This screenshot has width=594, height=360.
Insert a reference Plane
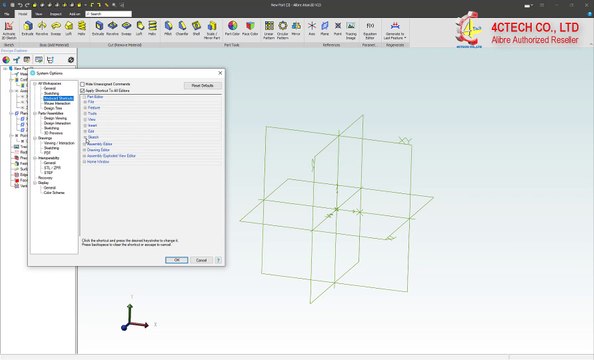(x=325, y=28)
